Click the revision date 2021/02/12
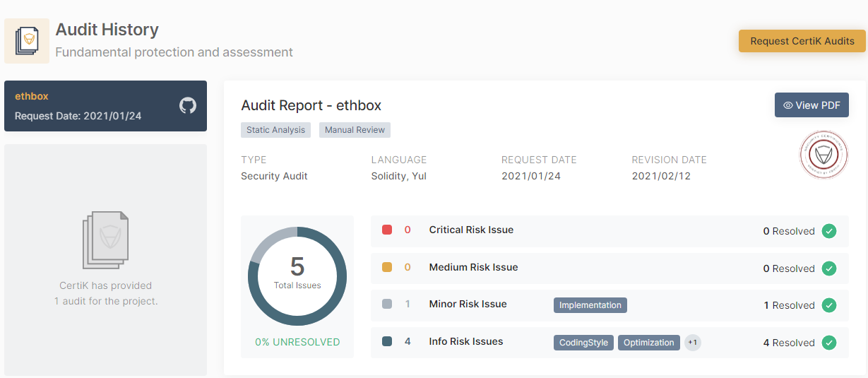Screen dimensions: 868x378 [661, 176]
